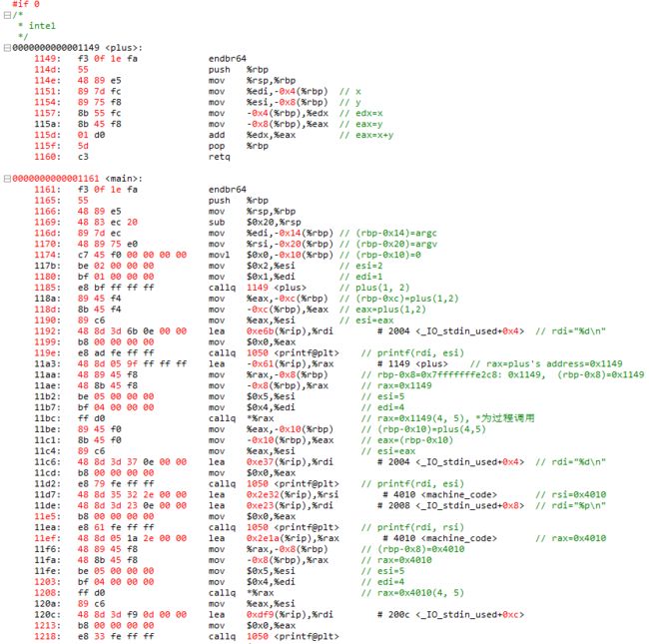Viewport: 649px width, 644px height.
Task: Click the "// (rbp-0x8)=0x4010" comment
Action: [x=412, y=549]
